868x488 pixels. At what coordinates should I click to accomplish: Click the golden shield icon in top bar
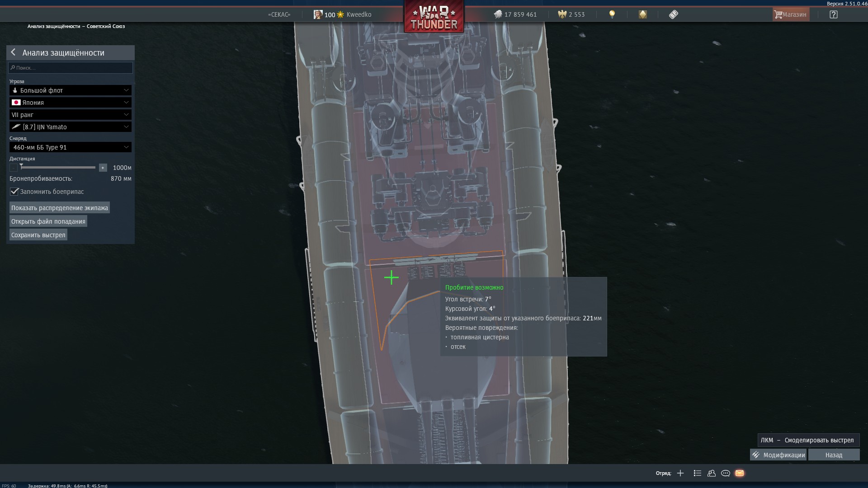[x=642, y=14]
